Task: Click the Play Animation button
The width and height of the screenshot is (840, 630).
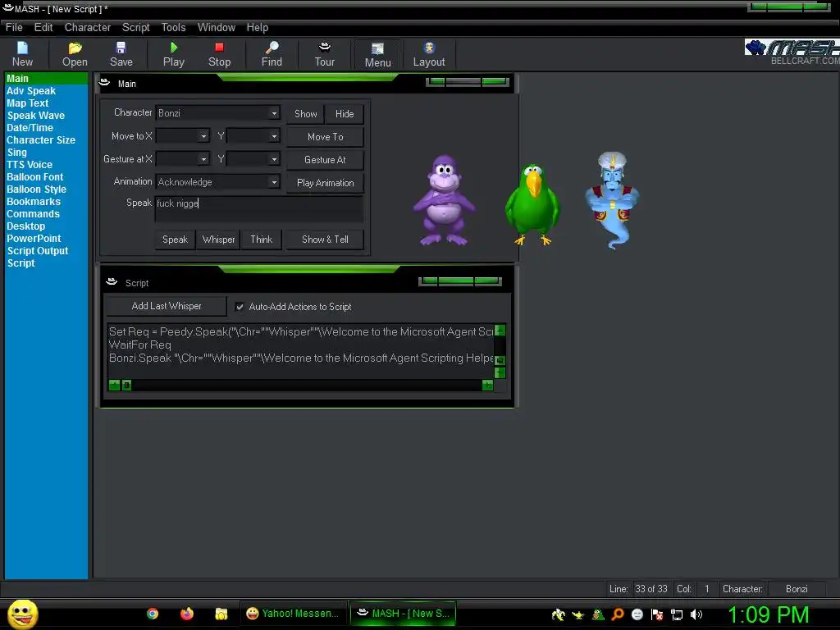Action: (325, 183)
